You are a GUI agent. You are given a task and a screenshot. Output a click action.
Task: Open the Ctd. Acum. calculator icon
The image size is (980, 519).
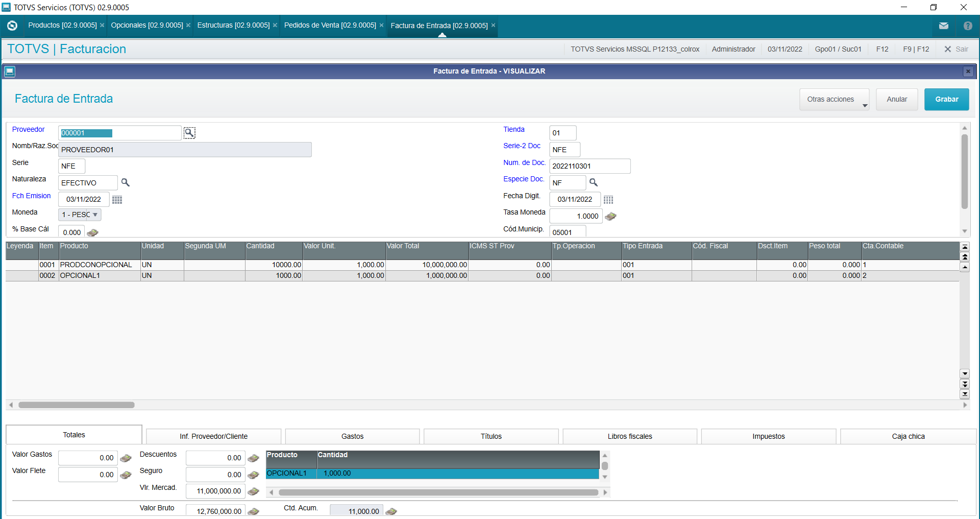[x=391, y=511]
